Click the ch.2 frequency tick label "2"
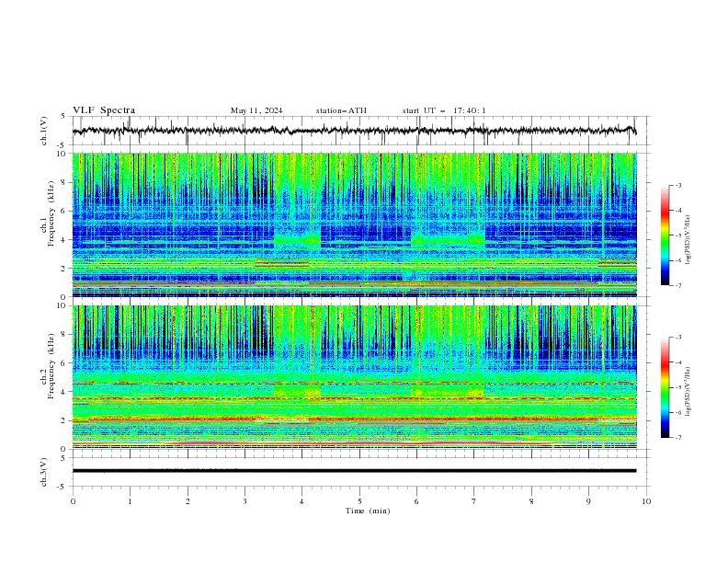 64,420
